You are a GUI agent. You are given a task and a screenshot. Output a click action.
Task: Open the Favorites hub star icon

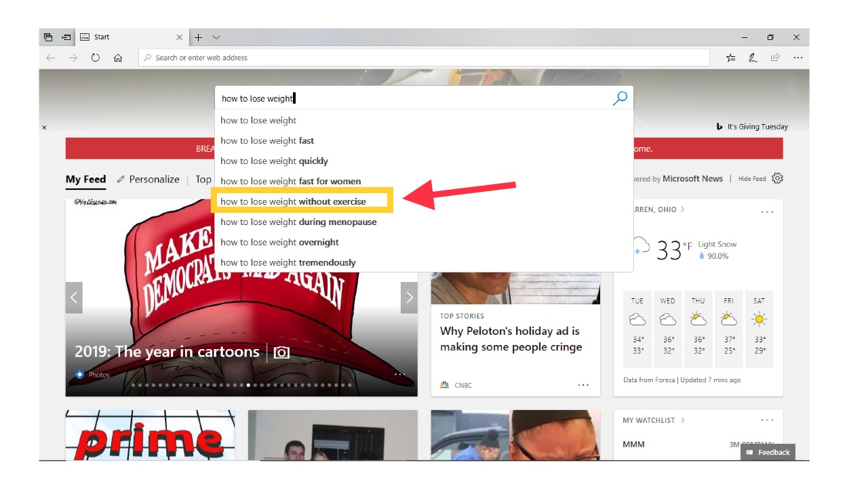click(730, 58)
